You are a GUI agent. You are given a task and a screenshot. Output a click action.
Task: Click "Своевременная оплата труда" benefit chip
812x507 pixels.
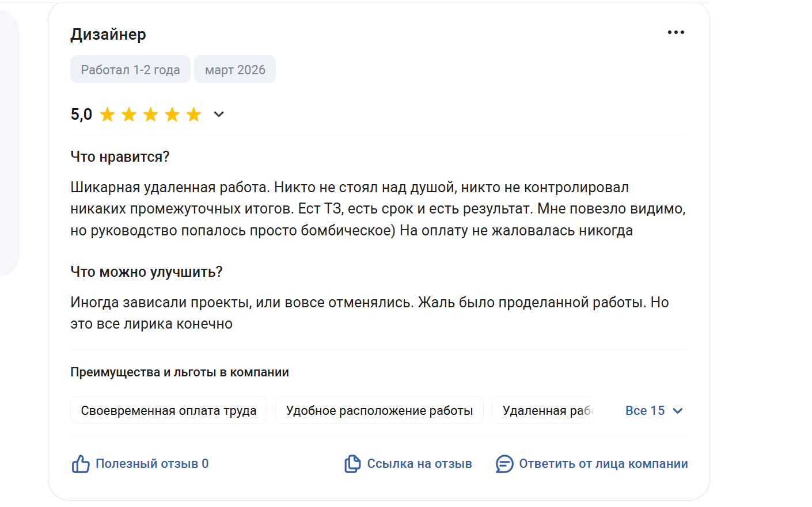[x=168, y=411]
